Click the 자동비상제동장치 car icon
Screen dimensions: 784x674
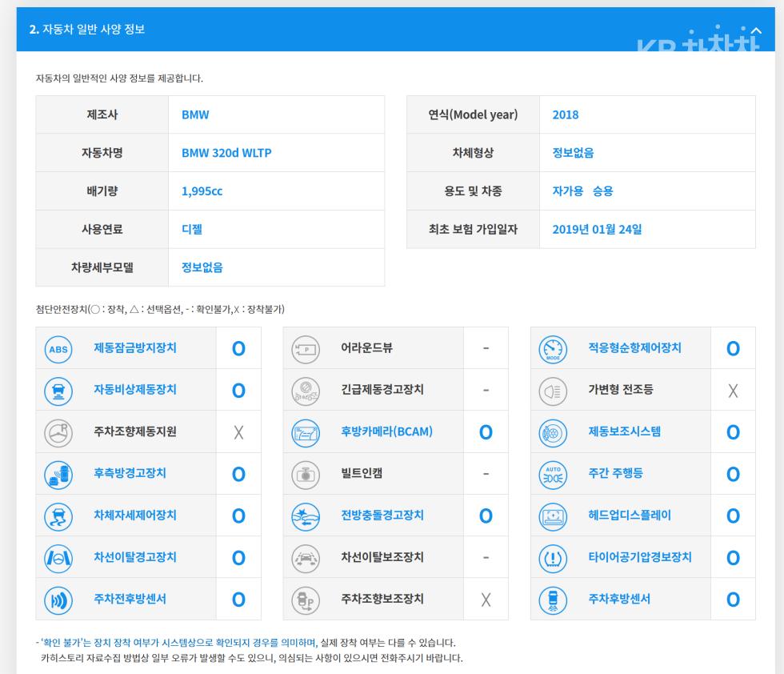[58, 391]
